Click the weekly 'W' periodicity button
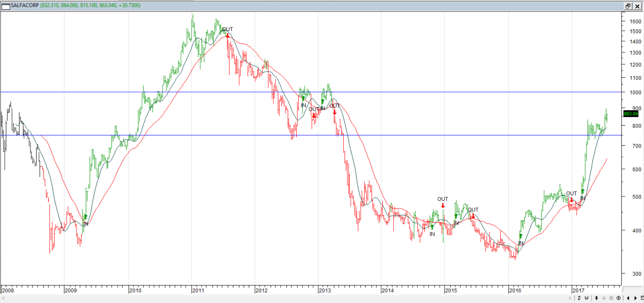 (x=587, y=298)
